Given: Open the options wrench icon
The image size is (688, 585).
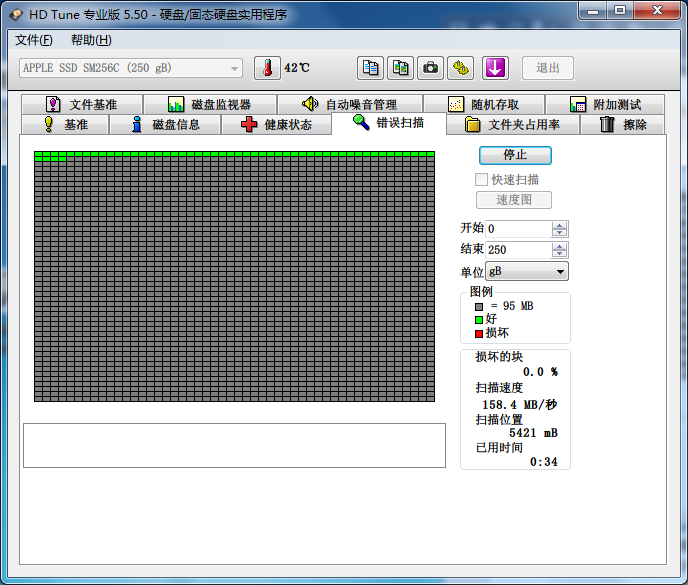Looking at the screenshot, I should 460,68.
